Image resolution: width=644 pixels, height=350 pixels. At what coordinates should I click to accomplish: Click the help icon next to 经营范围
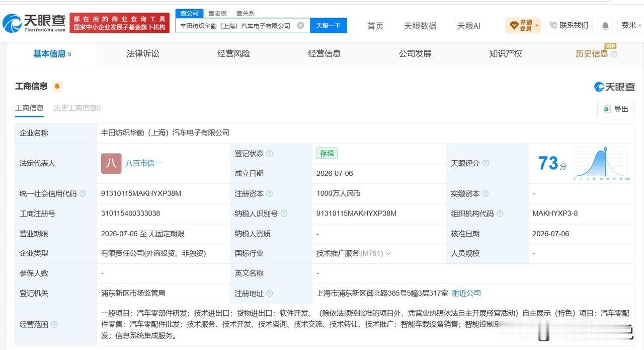coord(54,324)
